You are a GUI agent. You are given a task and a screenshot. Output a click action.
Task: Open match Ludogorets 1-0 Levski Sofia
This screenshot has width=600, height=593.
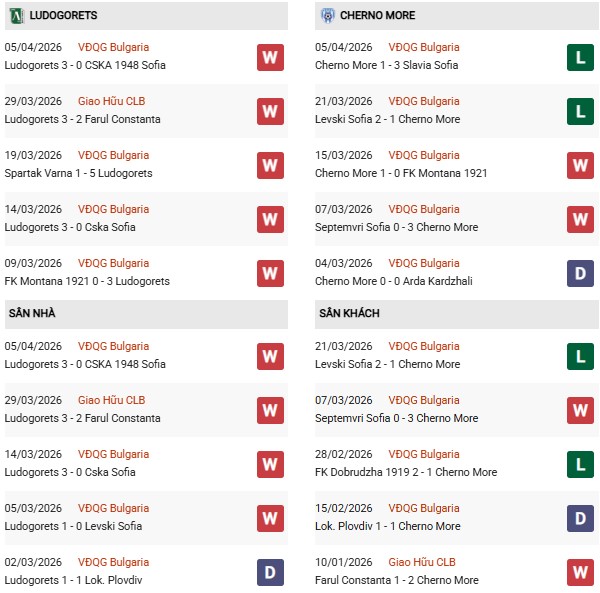click(74, 526)
